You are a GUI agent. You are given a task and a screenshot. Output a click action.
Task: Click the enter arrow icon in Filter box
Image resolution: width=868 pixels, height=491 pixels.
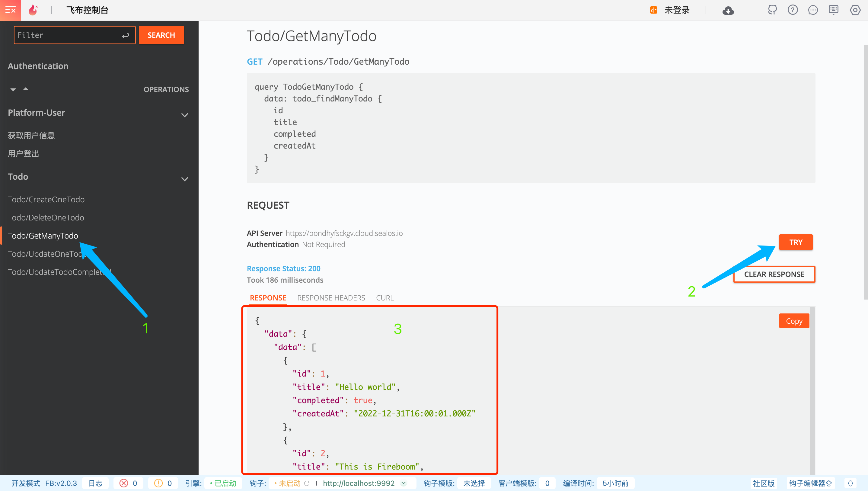click(x=126, y=35)
